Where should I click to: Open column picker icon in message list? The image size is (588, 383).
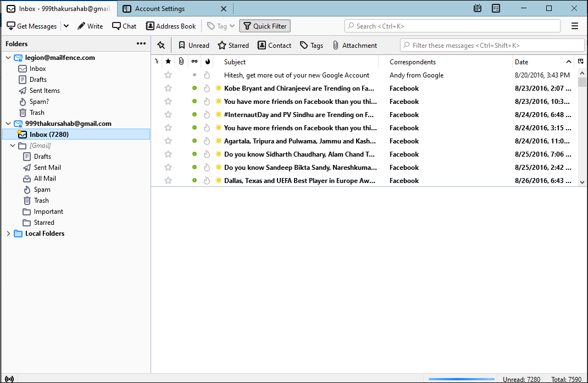(x=580, y=62)
